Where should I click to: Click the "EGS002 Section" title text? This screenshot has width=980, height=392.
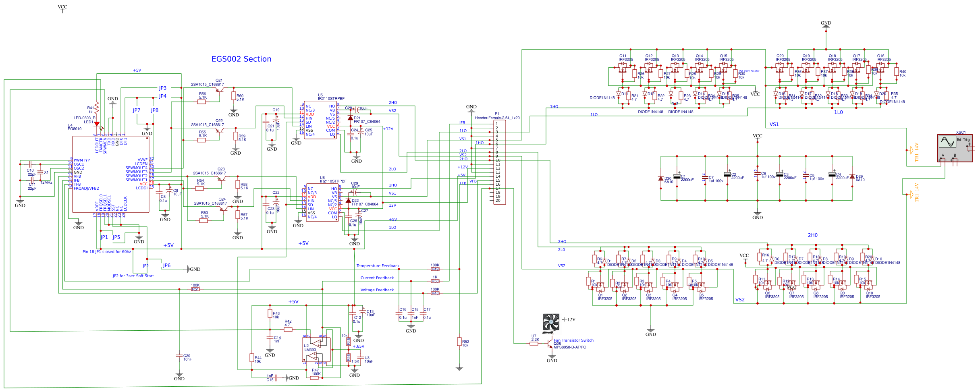click(x=241, y=59)
